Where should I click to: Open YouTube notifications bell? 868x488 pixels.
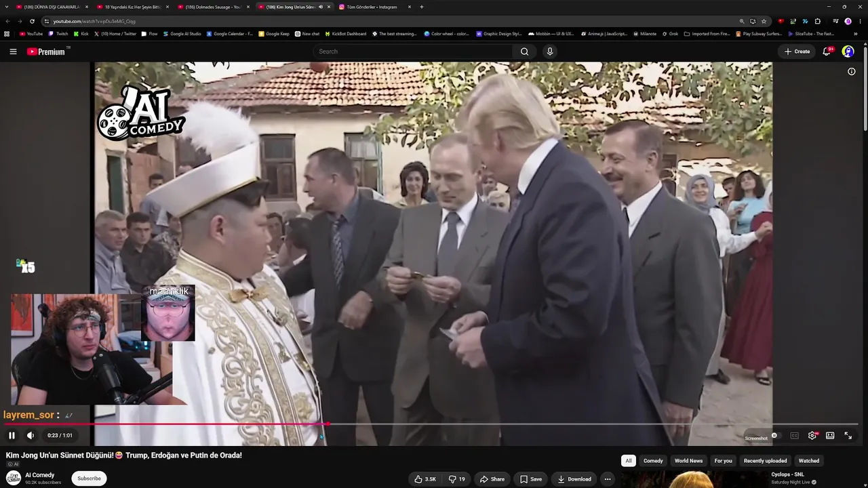click(x=827, y=52)
